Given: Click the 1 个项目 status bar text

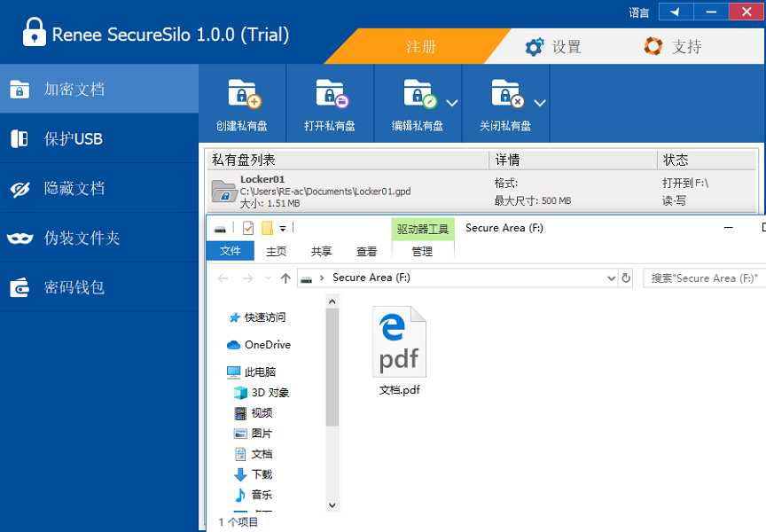Looking at the screenshot, I should 238,522.
